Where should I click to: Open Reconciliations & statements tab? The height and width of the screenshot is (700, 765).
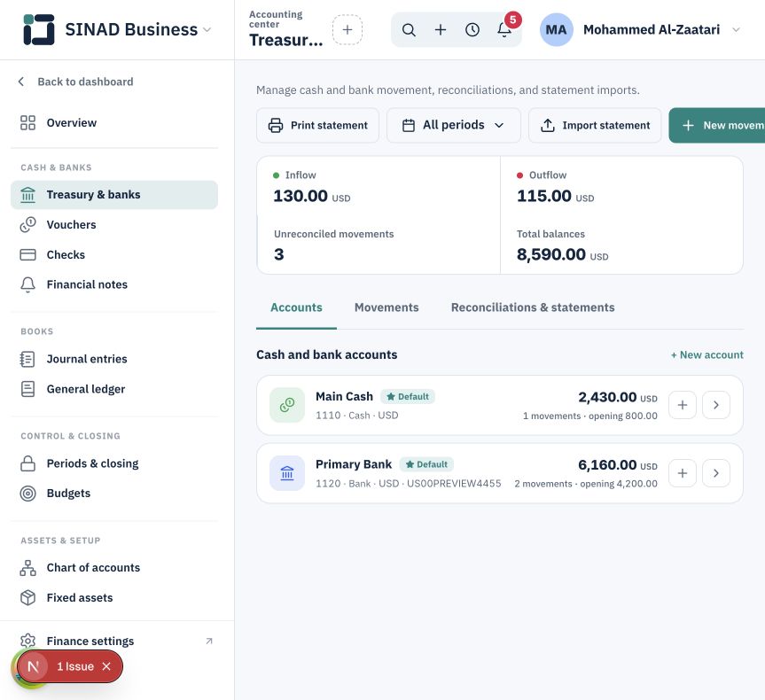[x=533, y=307]
